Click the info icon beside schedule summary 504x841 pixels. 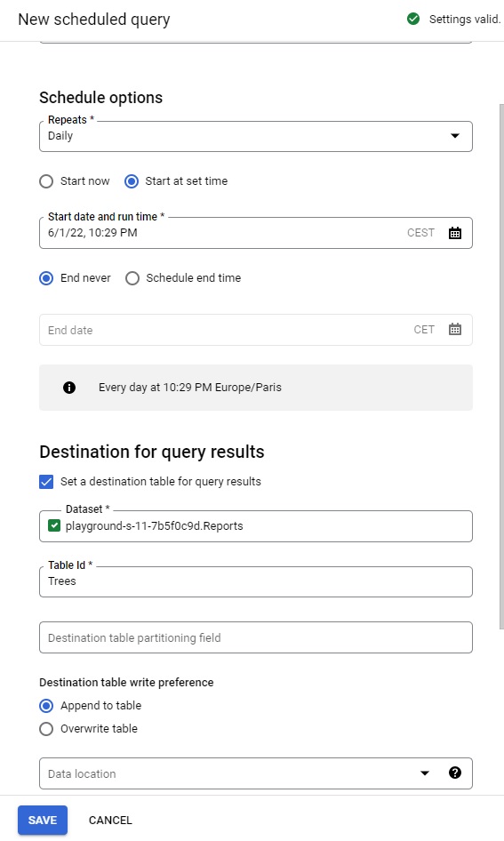(x=69, y=388)
